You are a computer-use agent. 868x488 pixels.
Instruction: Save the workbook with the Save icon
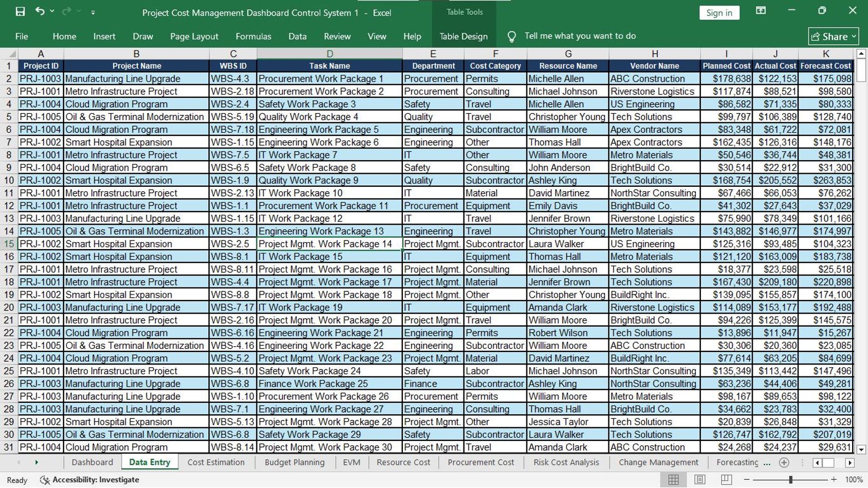pos(20,11)
